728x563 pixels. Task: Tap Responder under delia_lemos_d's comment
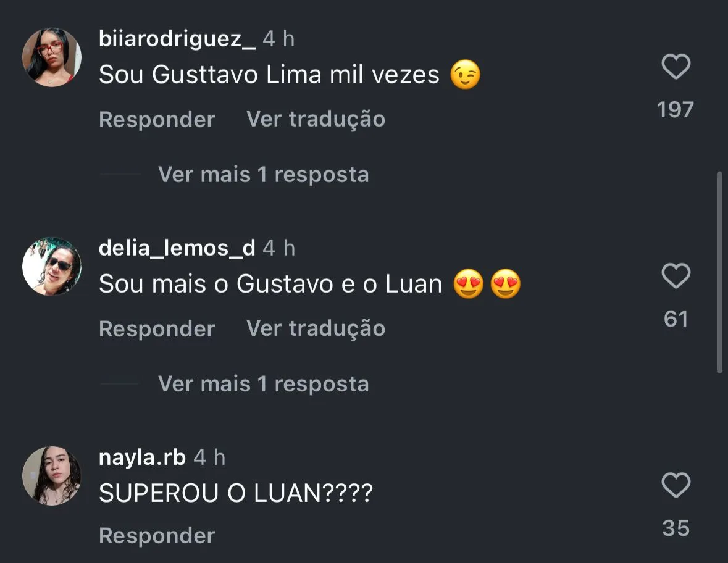click(157, 328)
